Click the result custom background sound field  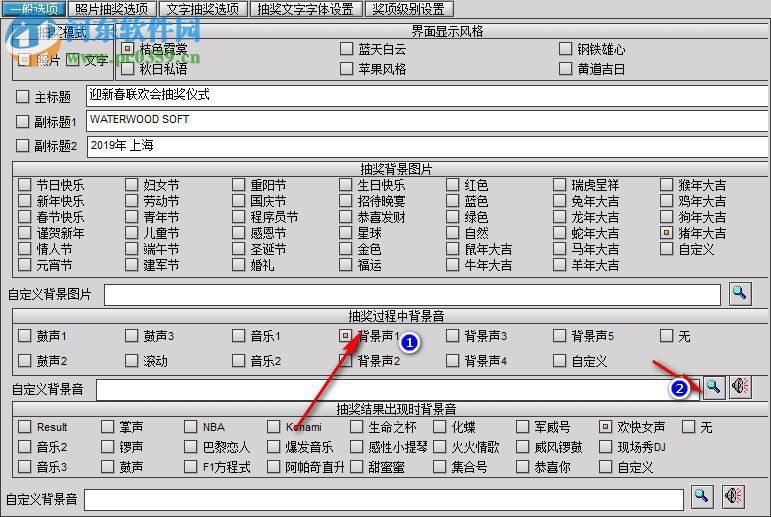pyautogui.click(x=384, y=499)
